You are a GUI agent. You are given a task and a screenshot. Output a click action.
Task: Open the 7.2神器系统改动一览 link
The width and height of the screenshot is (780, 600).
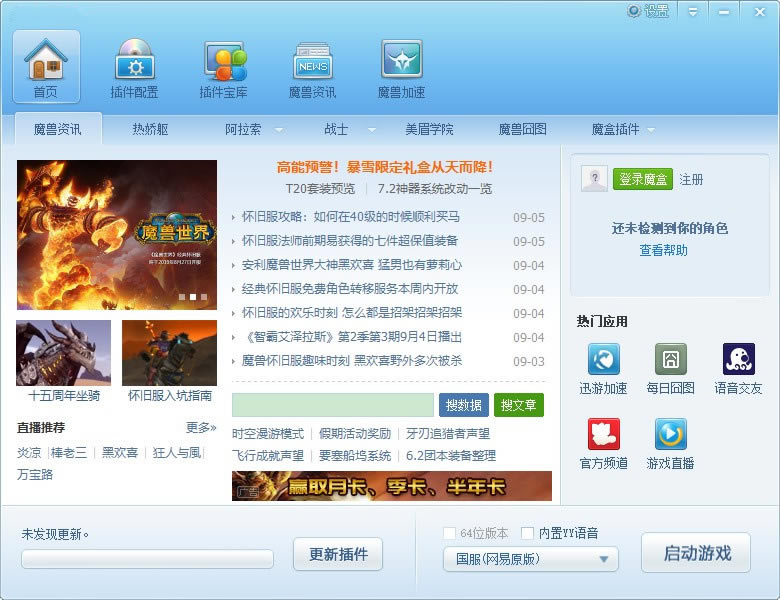pos(434,189)
